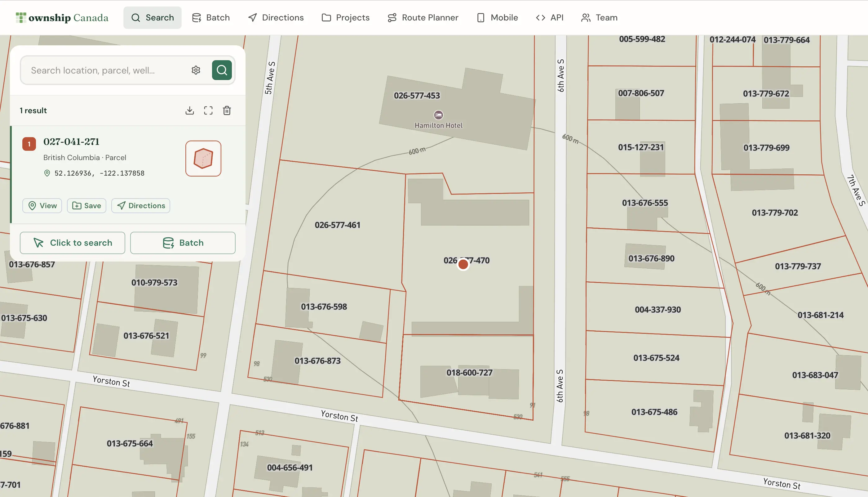View parcel 027-041-271
Screen dimensions: 868x497
point(42,205)
